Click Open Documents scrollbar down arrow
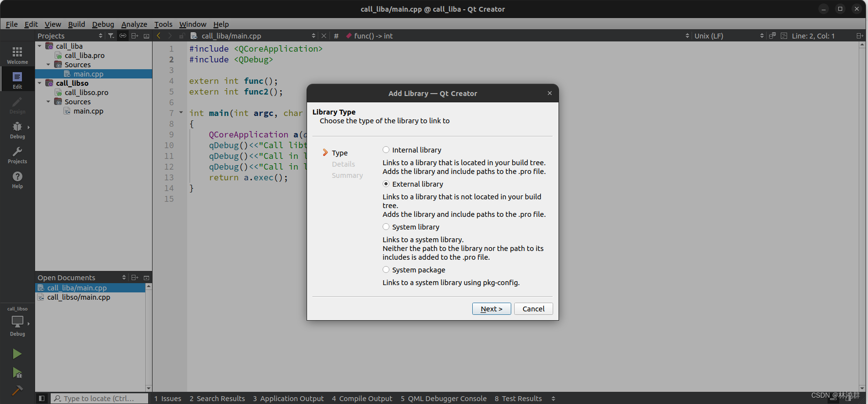The image size is (868, 404). pos(149,388)
